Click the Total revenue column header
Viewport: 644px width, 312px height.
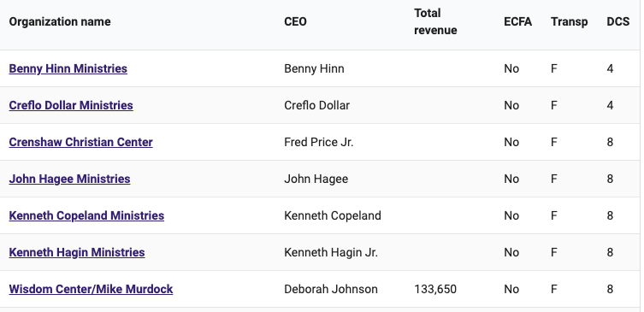435,21
